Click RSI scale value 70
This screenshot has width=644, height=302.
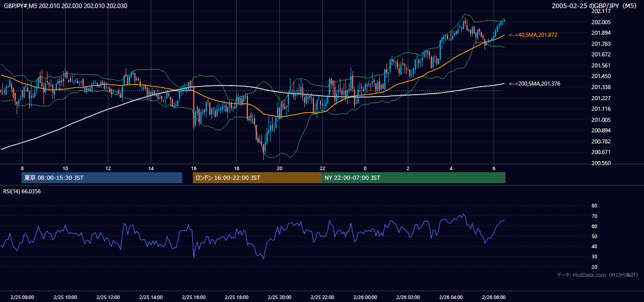(594, 216)
